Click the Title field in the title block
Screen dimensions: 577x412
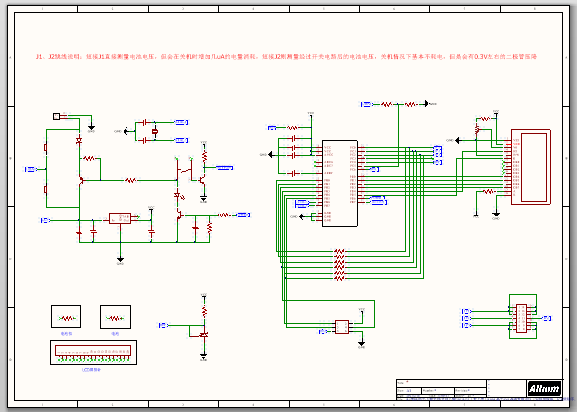441,383
